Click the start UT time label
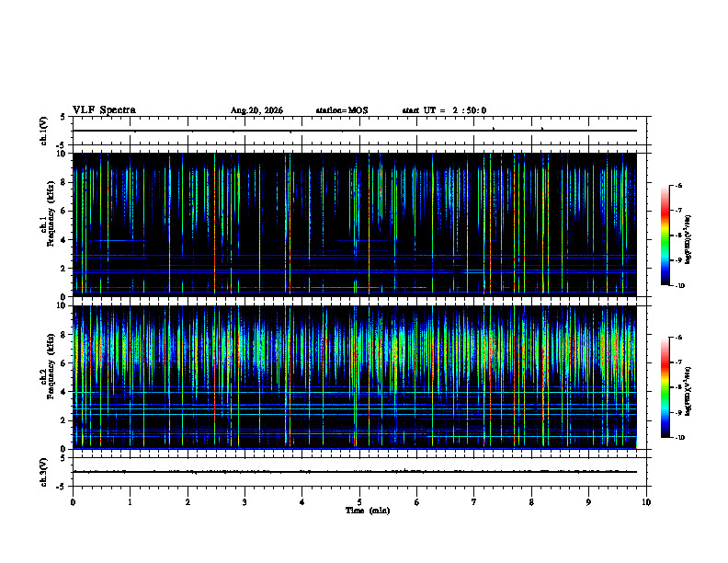This screenshot has width=728, height=563. point(444,110)
